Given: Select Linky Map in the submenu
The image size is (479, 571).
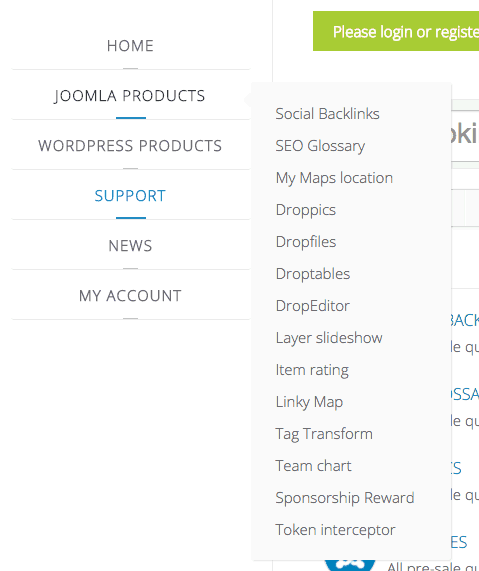Looking at the screenshot, I should [309, 402].
